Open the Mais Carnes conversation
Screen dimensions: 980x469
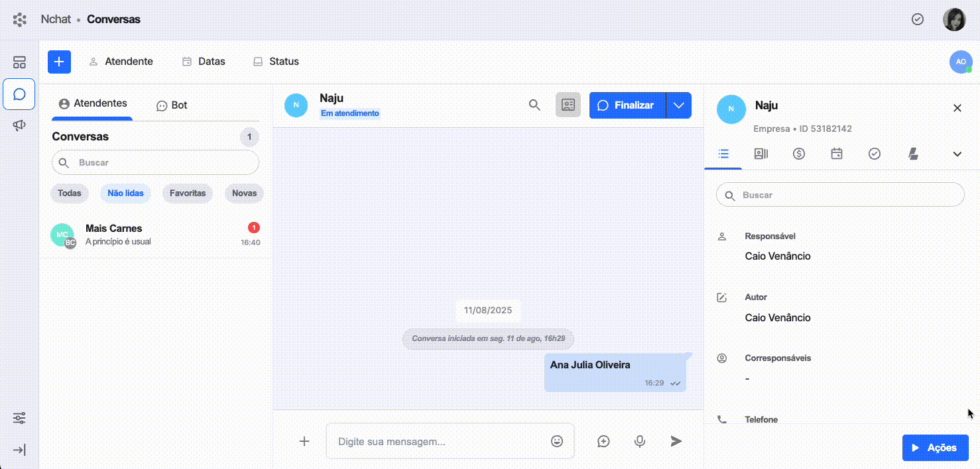[x=156, y=234]
